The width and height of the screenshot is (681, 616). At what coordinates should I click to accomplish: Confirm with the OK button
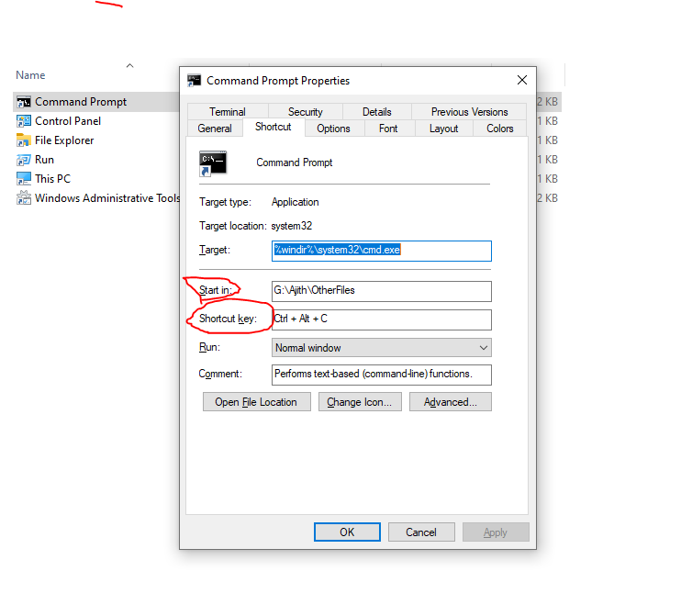(x=348, y=532)
